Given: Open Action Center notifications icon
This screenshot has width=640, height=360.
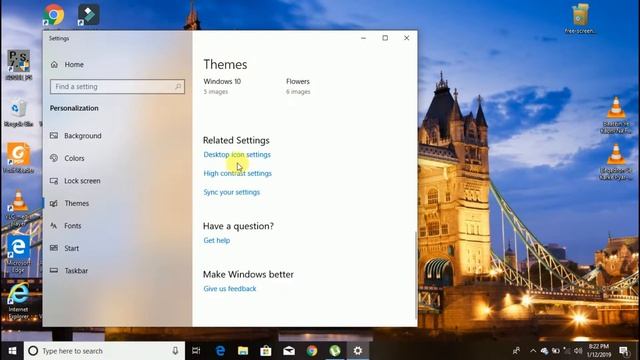Looking at the screenshot, I should tap(624, 351).
